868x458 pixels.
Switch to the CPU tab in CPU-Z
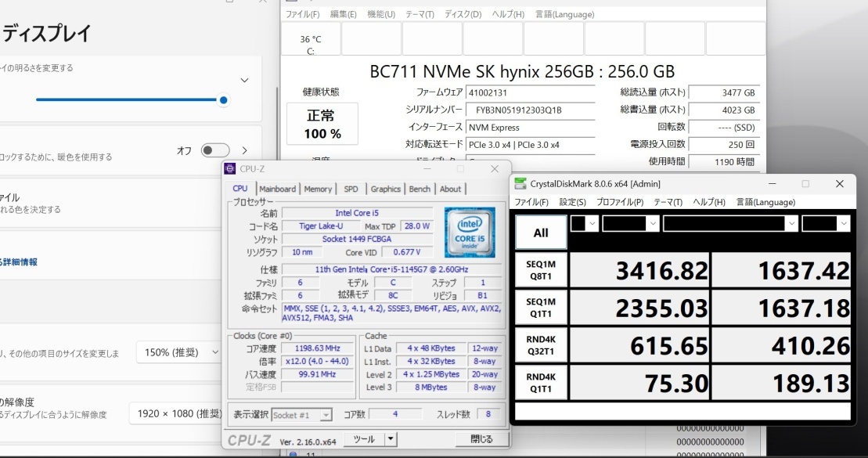point(240,189)
